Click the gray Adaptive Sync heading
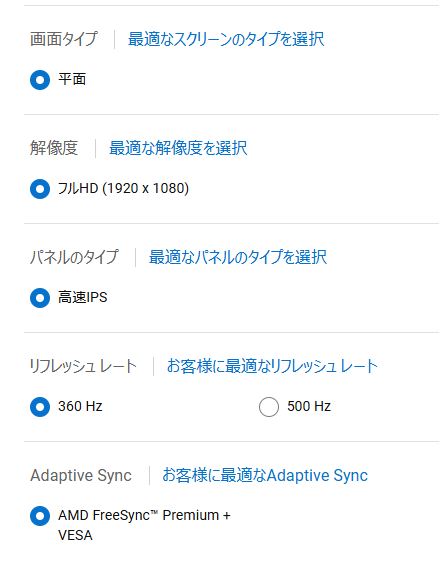 tap(81, 475)
